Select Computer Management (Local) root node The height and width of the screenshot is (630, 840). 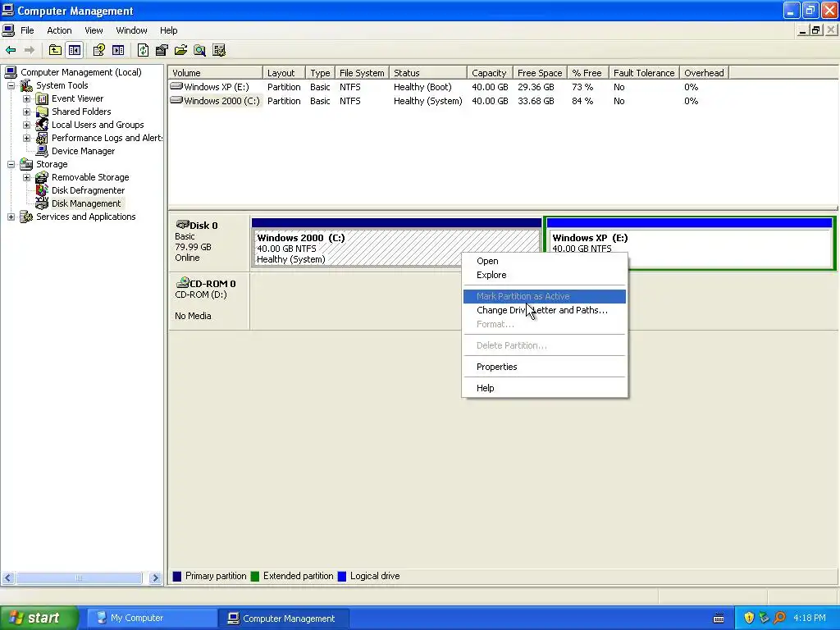pos(81,72)
